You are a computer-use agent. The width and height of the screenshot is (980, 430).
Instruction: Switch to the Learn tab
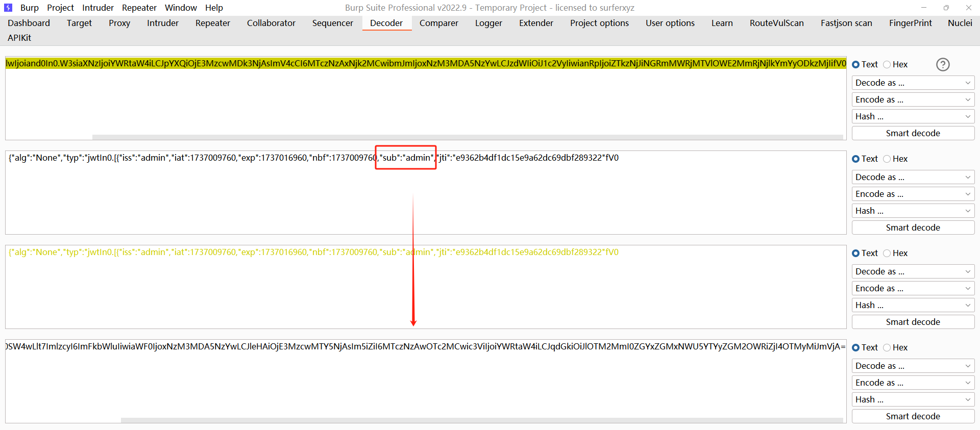tap(722, 23)
